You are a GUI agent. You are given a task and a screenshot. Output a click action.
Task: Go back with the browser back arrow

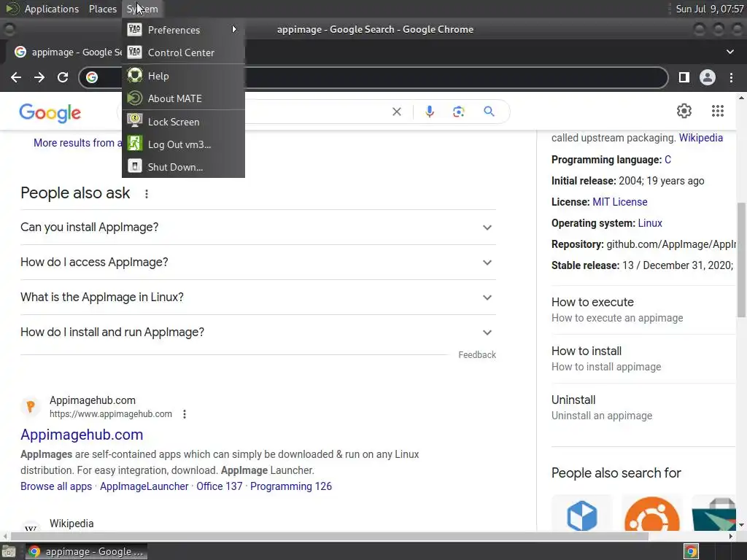click(16, 77)
